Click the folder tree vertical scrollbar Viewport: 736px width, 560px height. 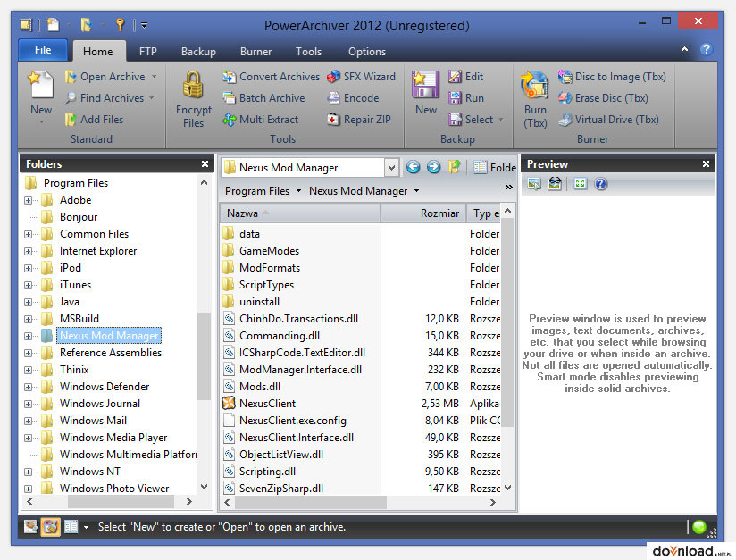click(204, 356)
